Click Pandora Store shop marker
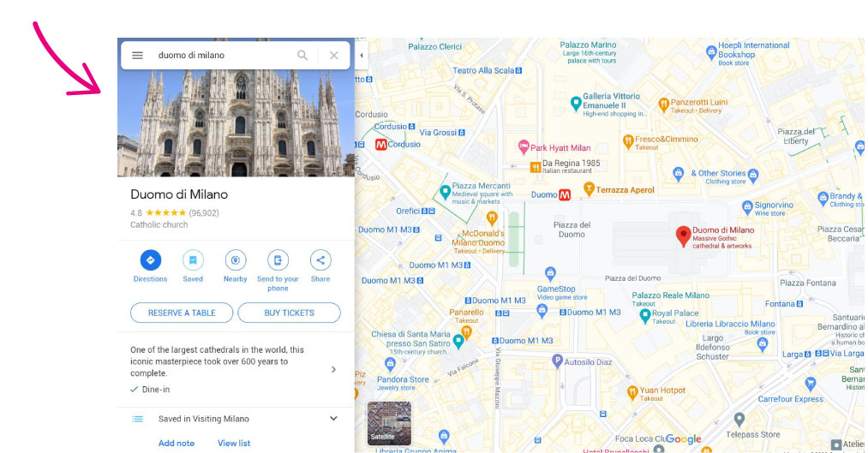 coord(390,364)
